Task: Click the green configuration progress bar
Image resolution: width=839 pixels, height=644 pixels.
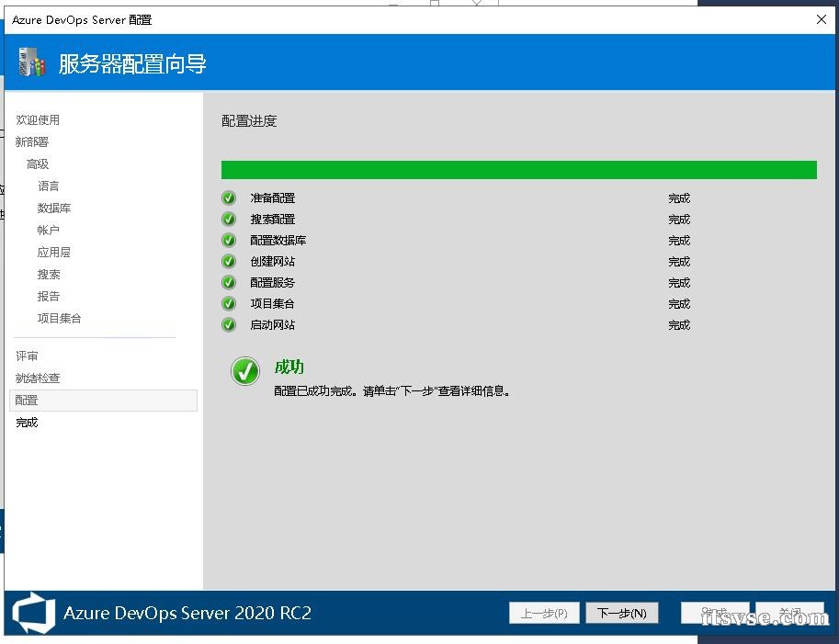Action: pos(519,170)
